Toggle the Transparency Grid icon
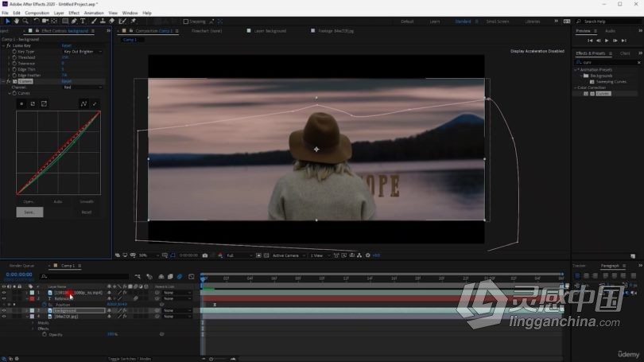 [266, 255]
